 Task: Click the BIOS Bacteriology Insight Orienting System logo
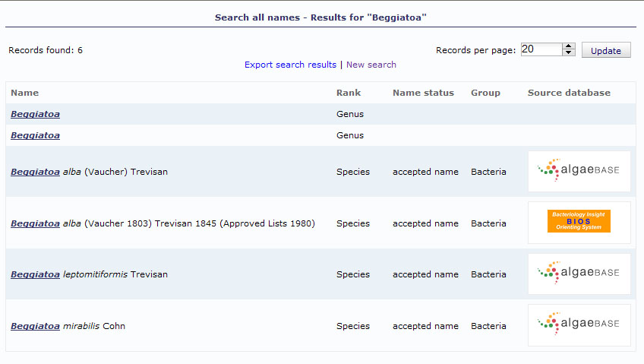tap(579, 221)
